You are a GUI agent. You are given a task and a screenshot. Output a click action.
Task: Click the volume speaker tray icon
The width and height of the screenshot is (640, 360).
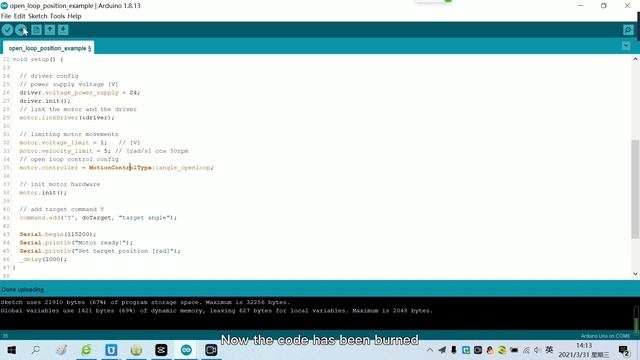(x=537, y=350)
